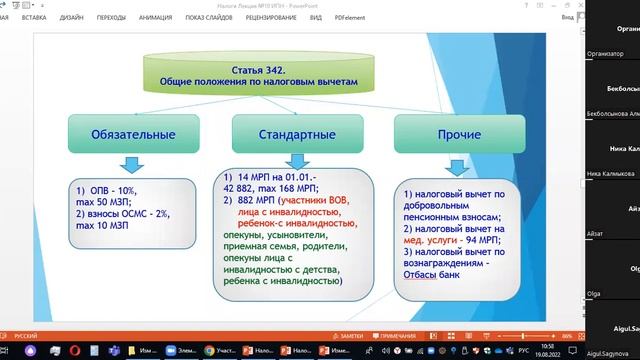
Task: Switch to Normal view in status bar
Action: [x=433, y=336]
